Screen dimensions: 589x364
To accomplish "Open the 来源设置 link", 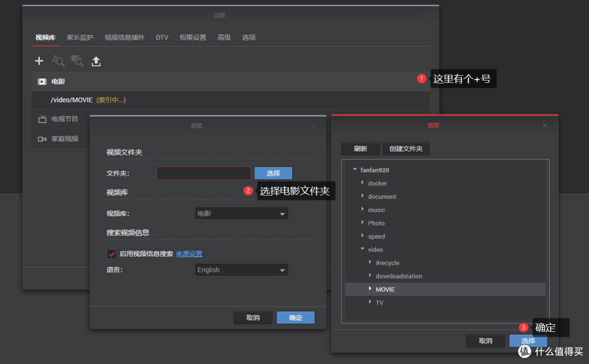I will pos(189,254).
